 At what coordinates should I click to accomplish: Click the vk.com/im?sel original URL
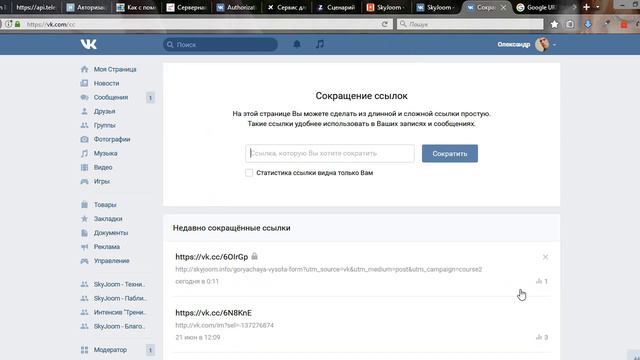point(224,325)
